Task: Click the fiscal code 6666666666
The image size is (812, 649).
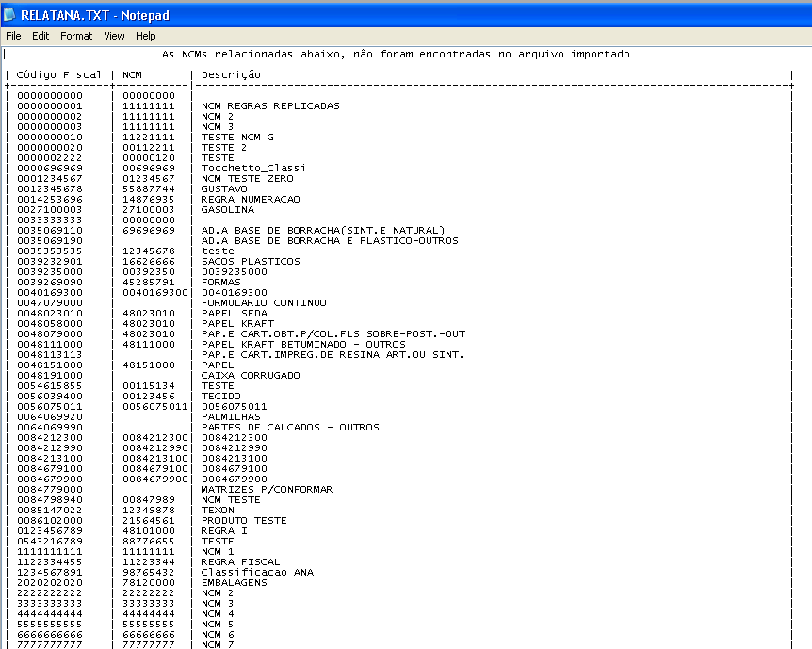Action: coord(50,634)
